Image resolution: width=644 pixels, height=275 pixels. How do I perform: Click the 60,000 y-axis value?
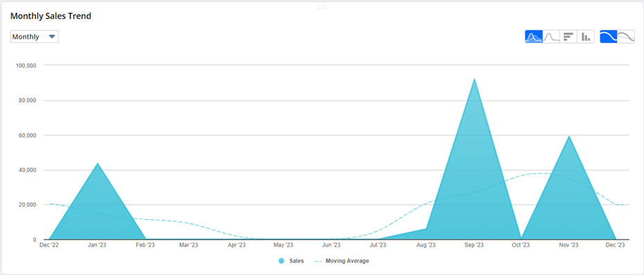[28, 136]
